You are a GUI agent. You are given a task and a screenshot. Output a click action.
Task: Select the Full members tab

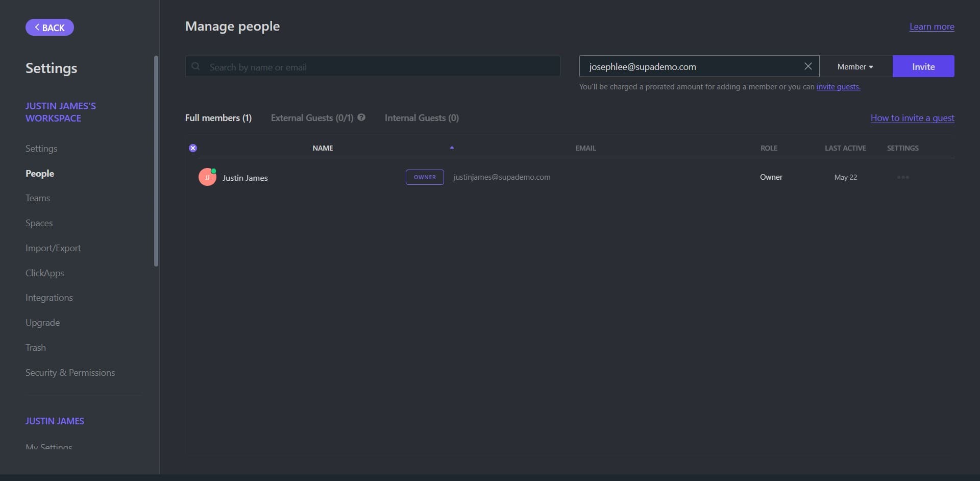pyautogui.click(x=218, y=118)
